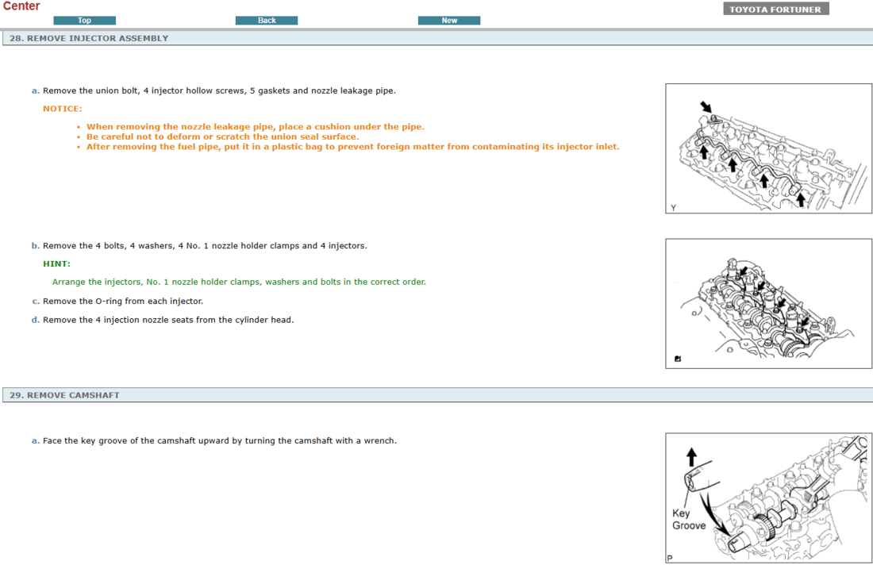This screenshot has height=588, width=873.
Task: Open the camshaft key groove diagram
Action: point(768,498)
